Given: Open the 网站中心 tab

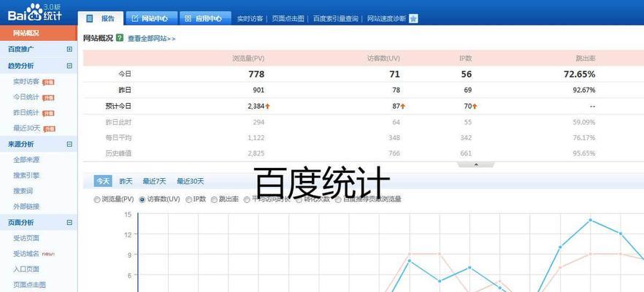Looking at the screenshot, I should 152,18.
